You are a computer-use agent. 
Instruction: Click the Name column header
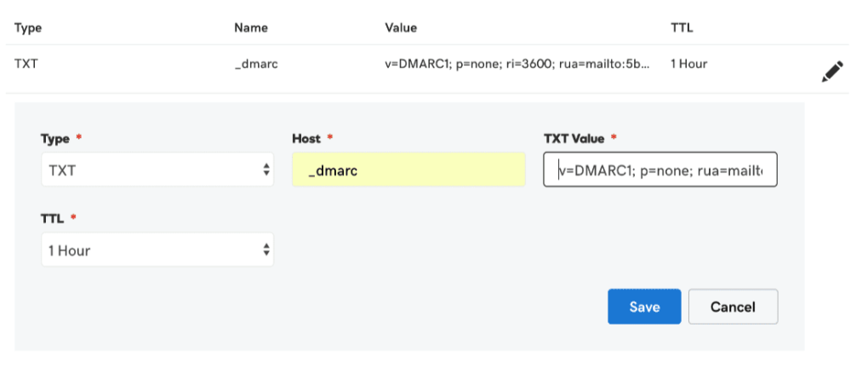251,28
